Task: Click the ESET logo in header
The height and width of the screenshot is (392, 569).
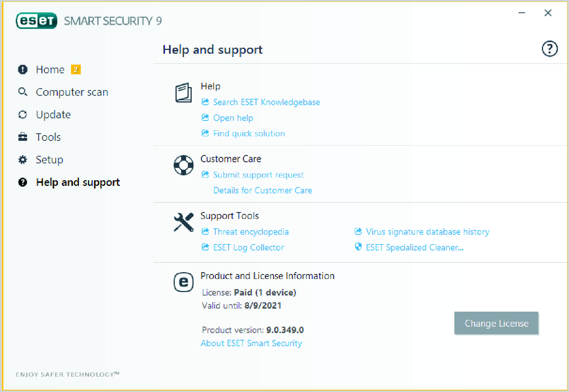Action: (x=36, y=21)
